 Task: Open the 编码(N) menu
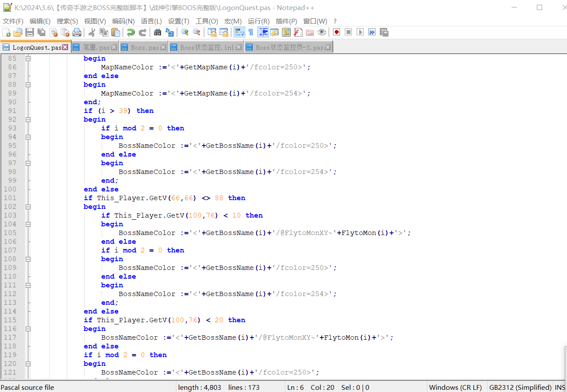pyautogui.click(x=123, y=21)
